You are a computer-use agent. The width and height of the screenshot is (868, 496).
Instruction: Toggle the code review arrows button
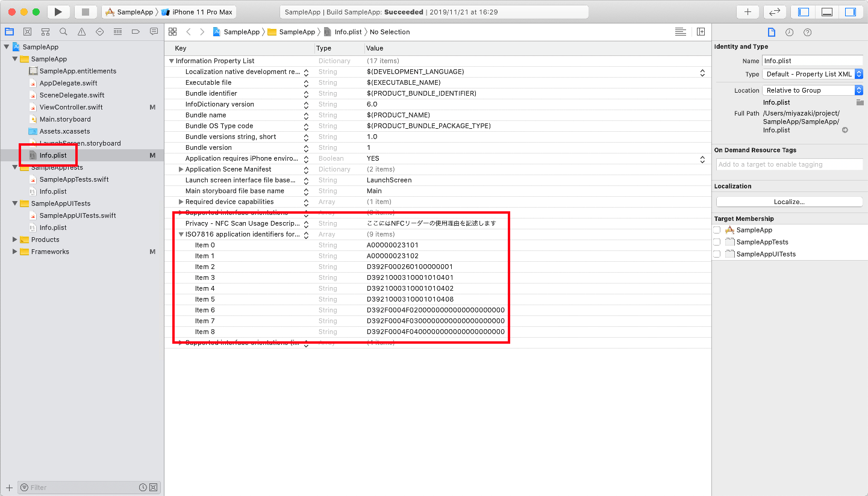(x=775, y=12)
